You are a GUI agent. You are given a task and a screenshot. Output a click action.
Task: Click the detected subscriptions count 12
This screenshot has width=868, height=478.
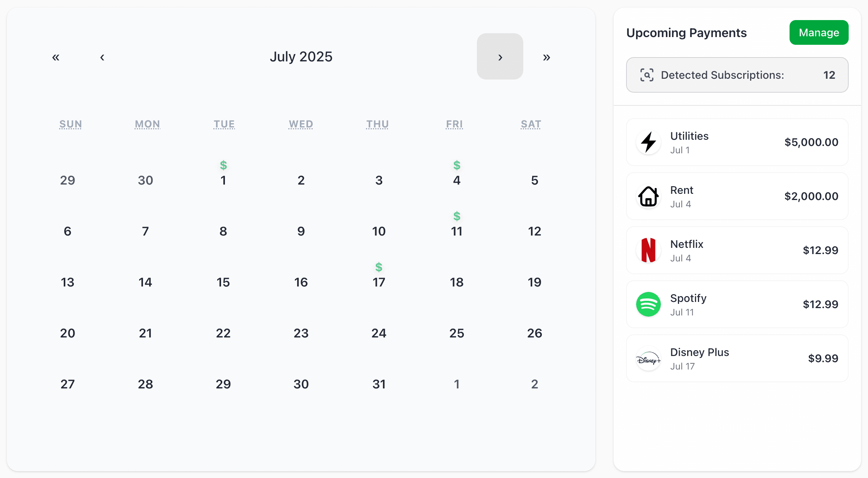pos(829,75)
